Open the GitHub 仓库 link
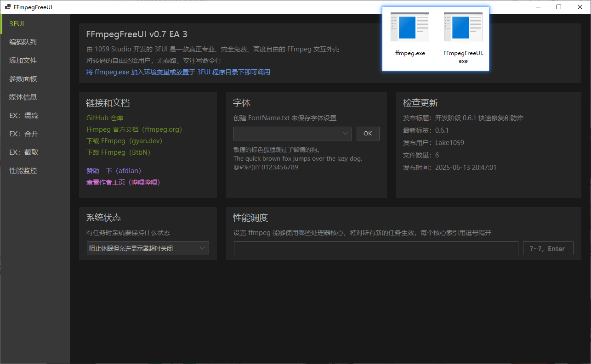Viewport: 591px width, 364px height. tap(105, 118)
